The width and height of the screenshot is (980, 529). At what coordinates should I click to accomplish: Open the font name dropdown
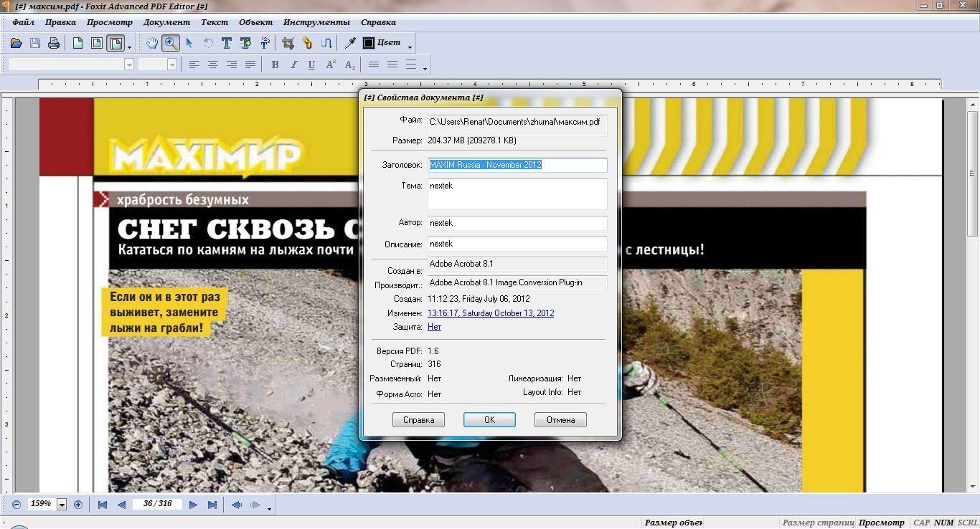129,65
